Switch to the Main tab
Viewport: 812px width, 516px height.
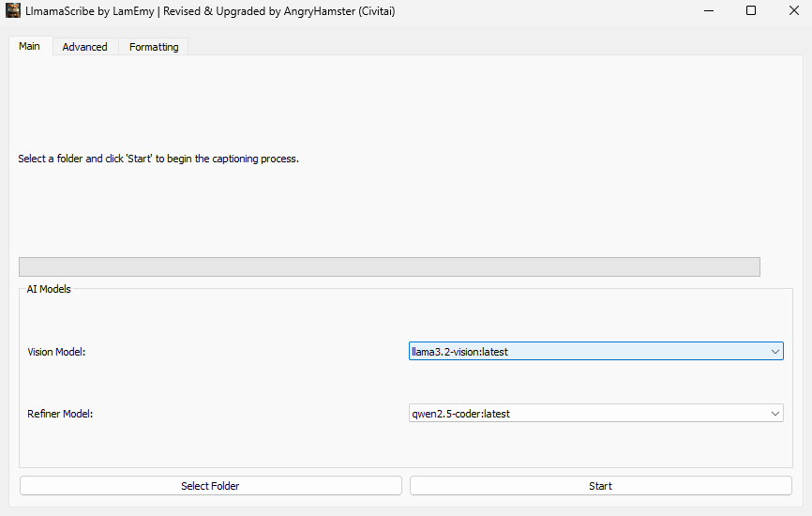(x=29, y=46)
